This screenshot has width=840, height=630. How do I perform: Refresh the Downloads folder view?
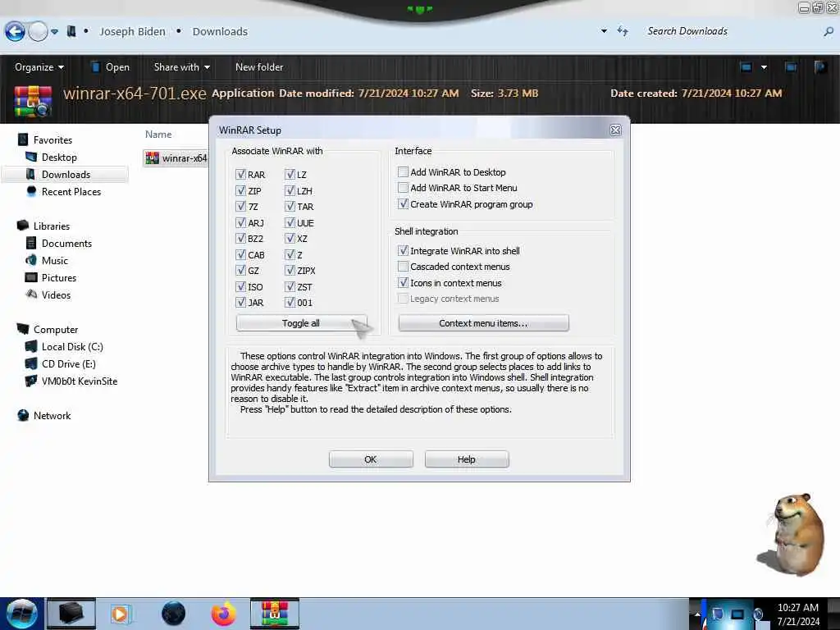pos(623,31)
